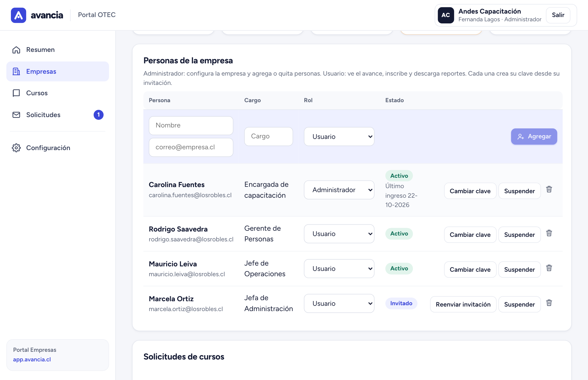Open Carolina Fuentes role dropdown
This screenshot has width=588, height=380.
(x=339, y=190)
